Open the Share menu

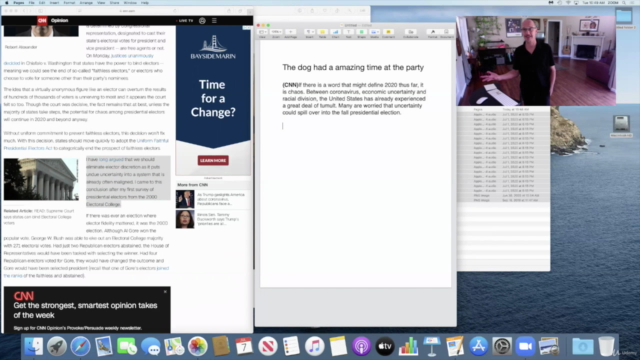click(114, 2)
